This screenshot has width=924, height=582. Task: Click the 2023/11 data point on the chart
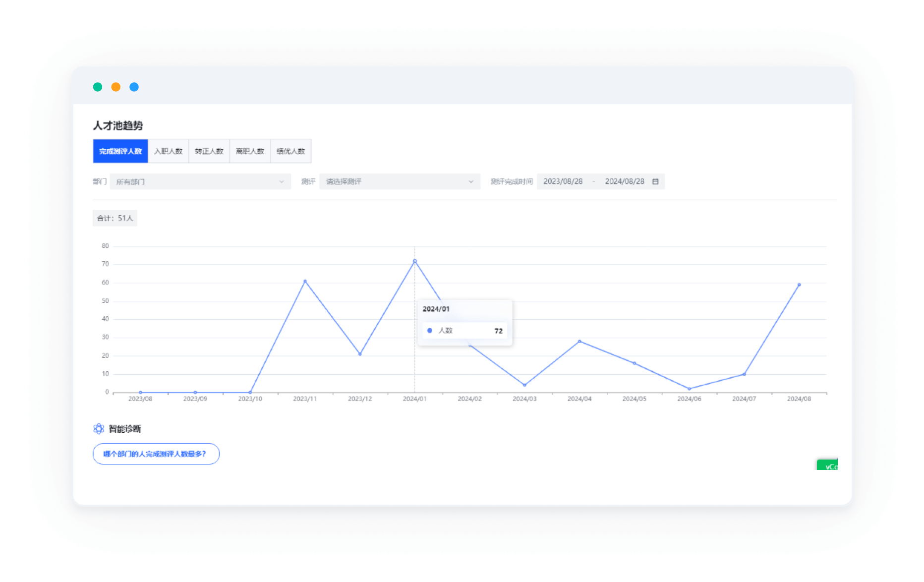[x=305, y=281]
